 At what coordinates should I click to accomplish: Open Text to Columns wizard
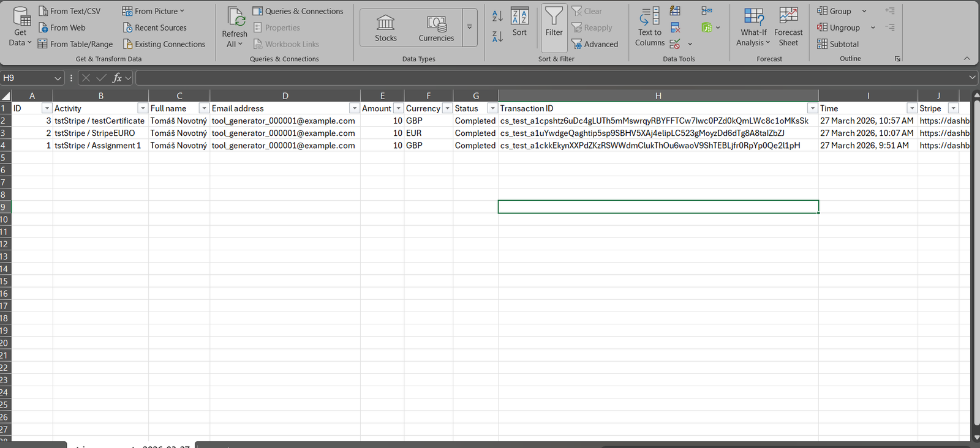point(649,27)
